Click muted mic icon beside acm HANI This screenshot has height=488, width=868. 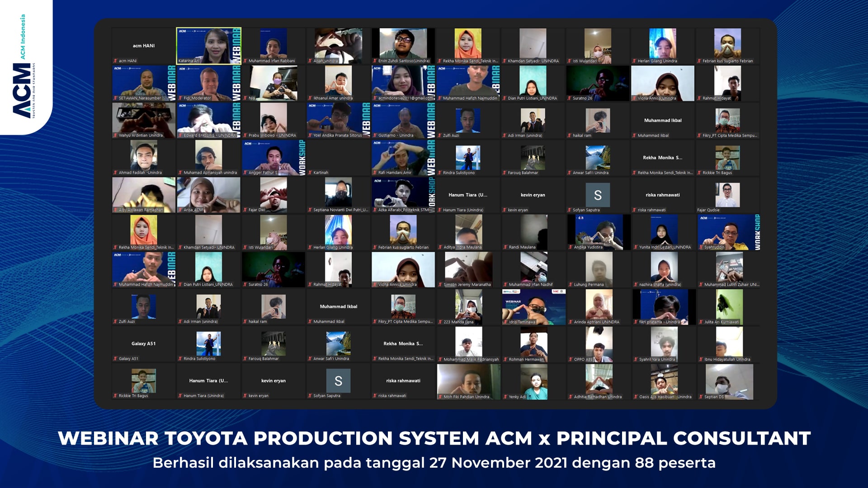click(115, 61)
